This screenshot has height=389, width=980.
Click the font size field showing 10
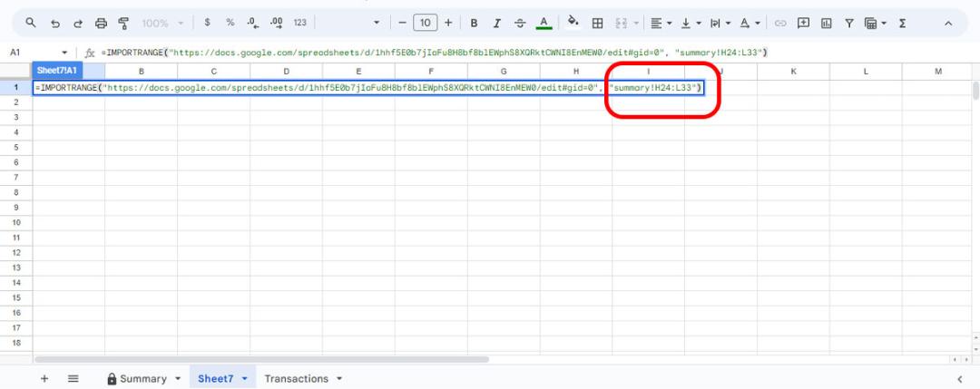pos(425,23)
